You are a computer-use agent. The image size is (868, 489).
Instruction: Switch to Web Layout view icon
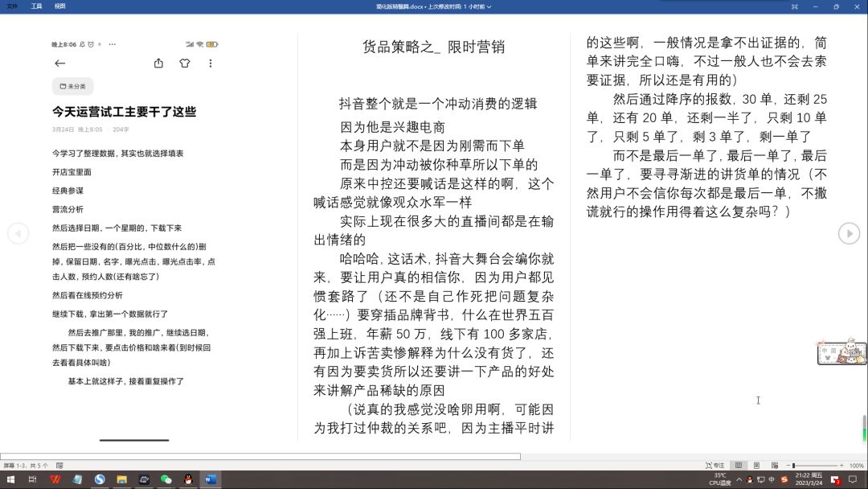775,466
